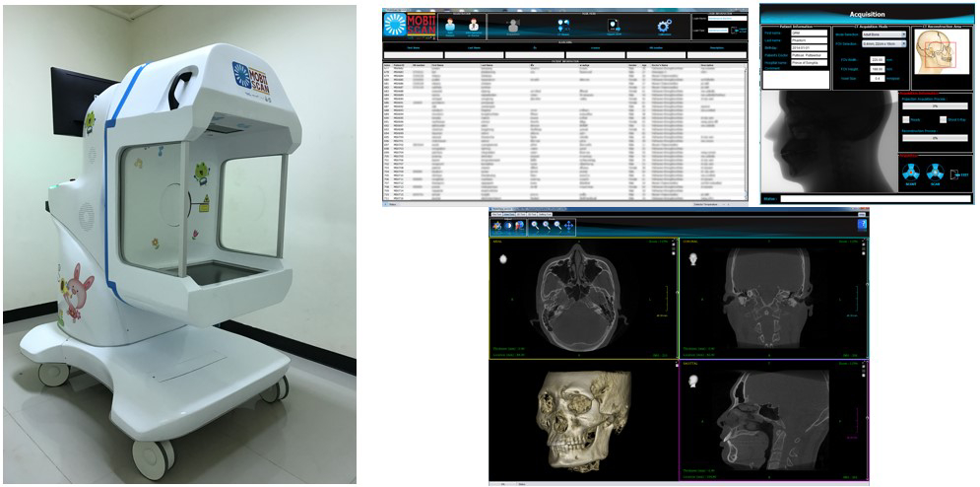Click the Login Type field in main window
Viewport: 980px width, 487px height.
tap(717, 30)
